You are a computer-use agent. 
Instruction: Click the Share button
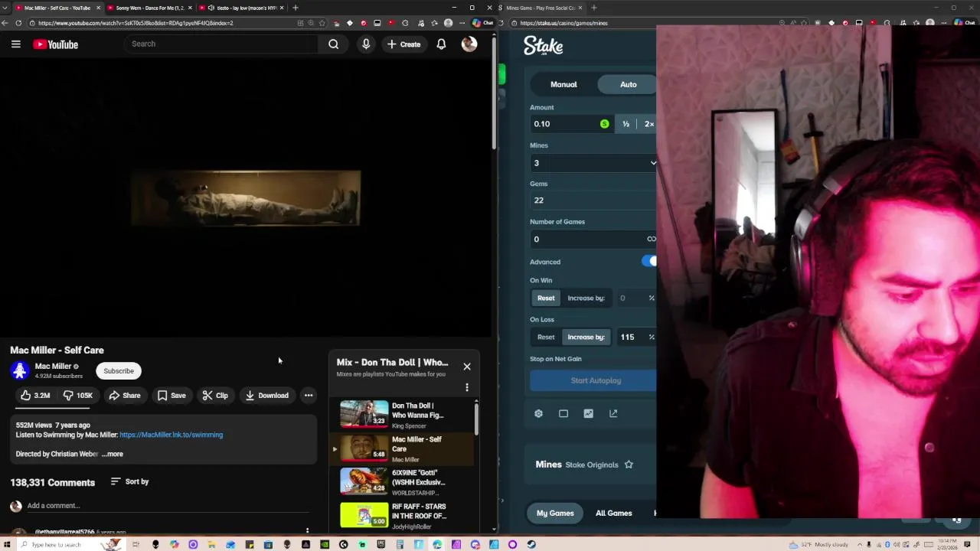[124, 396]
